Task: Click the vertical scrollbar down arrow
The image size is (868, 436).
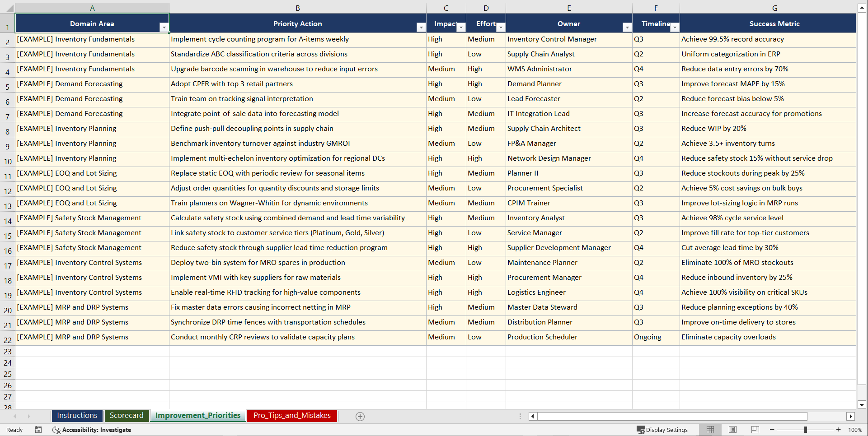Action: (862, 405)
